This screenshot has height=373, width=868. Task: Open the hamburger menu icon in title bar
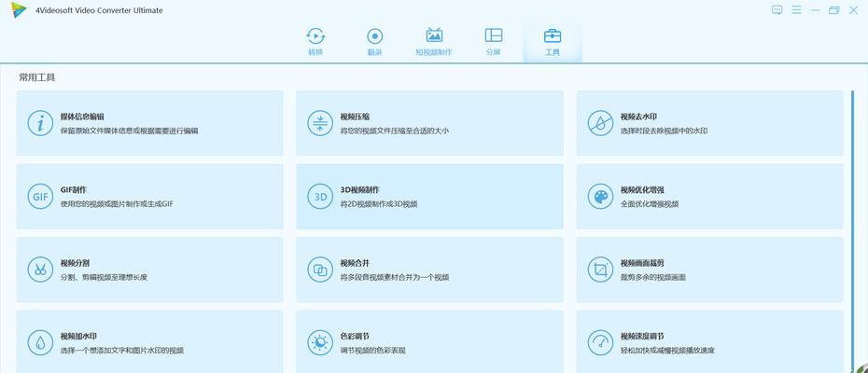[796, 10]
